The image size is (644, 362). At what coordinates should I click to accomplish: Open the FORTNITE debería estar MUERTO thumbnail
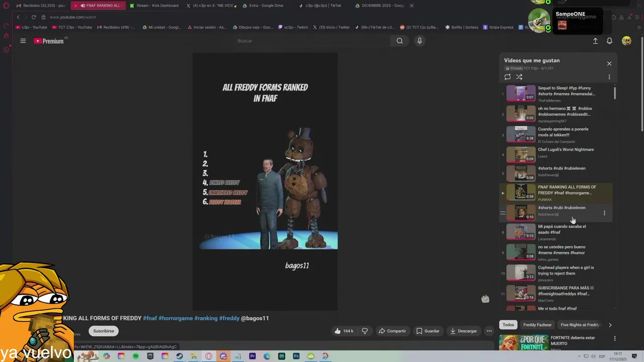(x=524, y=342)
